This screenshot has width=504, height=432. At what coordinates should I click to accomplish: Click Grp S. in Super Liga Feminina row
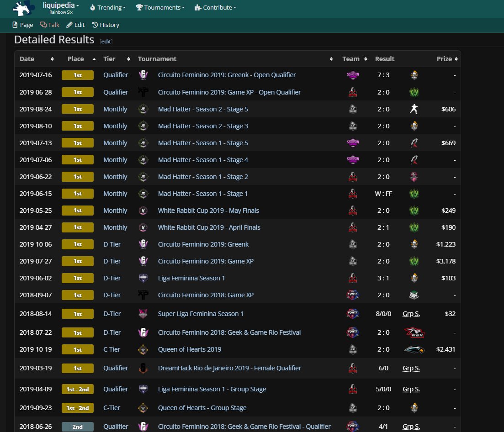point(411,314)
